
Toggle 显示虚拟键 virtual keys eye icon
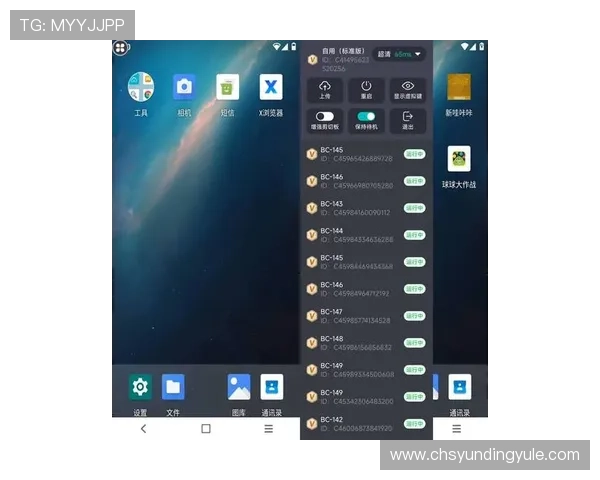pyautogui.click(x=408, y=89)
